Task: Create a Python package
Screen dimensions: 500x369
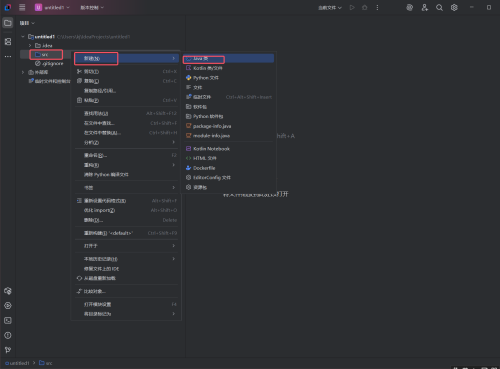Action: pyautogui.click(x=228, y=116)
